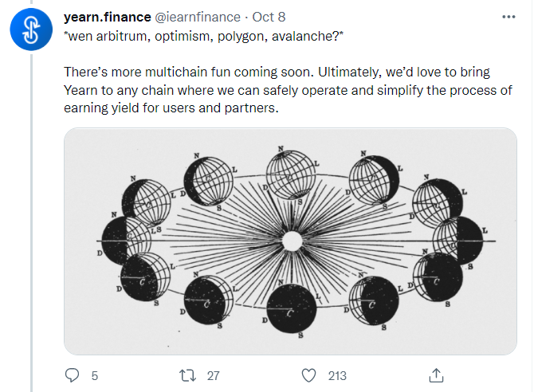Click the bottom-center black globe in the diagram
The width and height of the screenshot is (534, 392).
289,309
